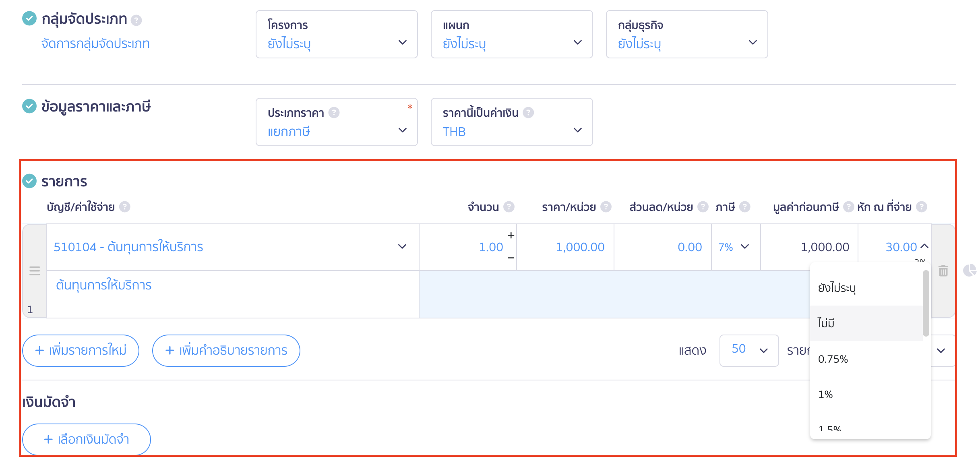Select ยังไม่ระบุ withholding option
980x467 pixels.
(x=866, y=288)
